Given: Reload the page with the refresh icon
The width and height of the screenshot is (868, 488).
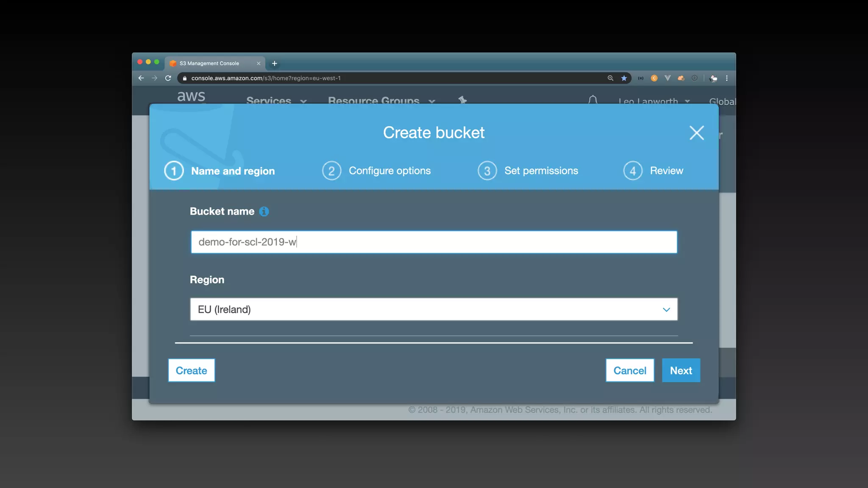Looking at the screenshot, I should coord(168,78).
